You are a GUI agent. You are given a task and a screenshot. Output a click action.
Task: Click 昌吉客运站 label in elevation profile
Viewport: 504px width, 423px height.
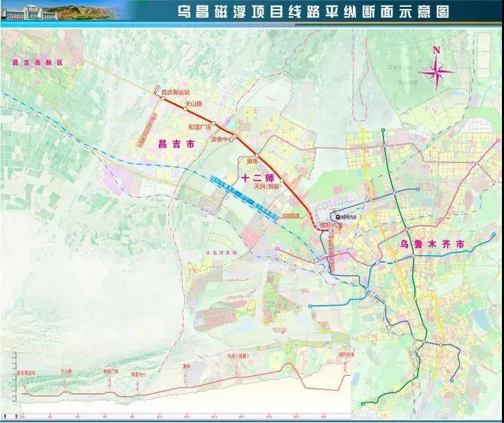pos(26,373)
